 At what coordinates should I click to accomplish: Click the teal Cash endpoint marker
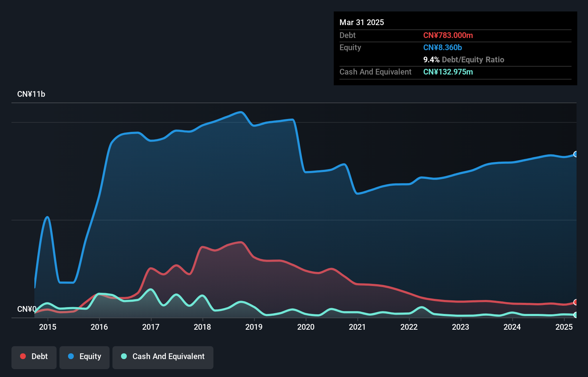[576, 315]
